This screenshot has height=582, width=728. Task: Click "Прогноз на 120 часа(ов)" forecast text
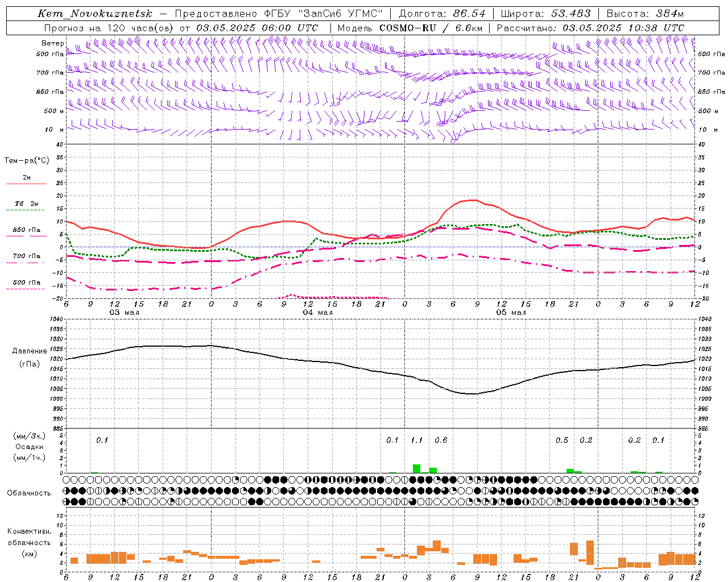pos(109,28)
